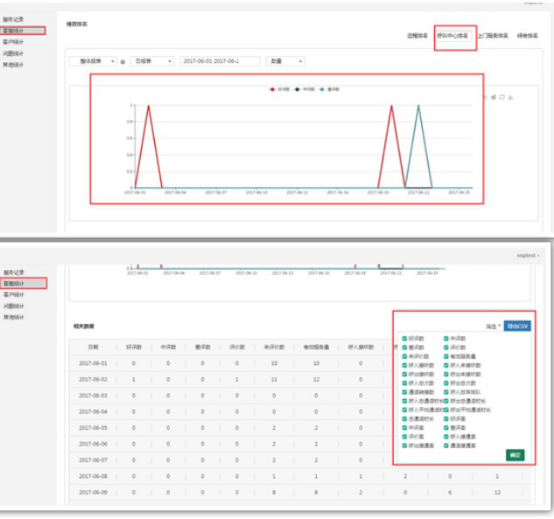Click the chart restore/refresh icon
The image size is (554, 519).
point(502,97)
